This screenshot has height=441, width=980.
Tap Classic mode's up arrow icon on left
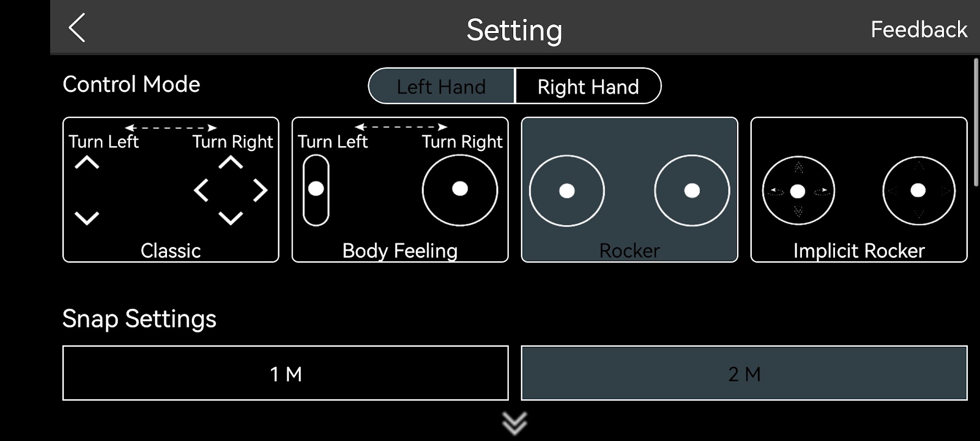coord(87,163)
